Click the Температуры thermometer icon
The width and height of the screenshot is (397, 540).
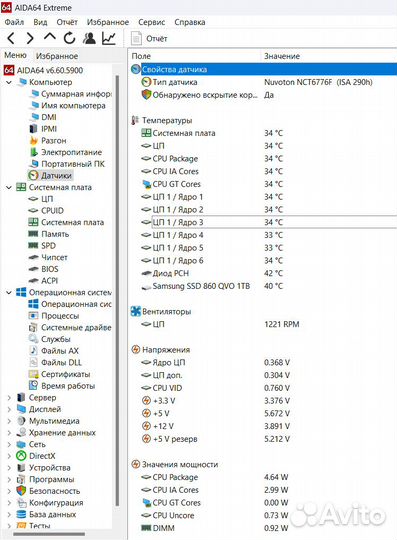pyautogui.click(x=135, y=121)
